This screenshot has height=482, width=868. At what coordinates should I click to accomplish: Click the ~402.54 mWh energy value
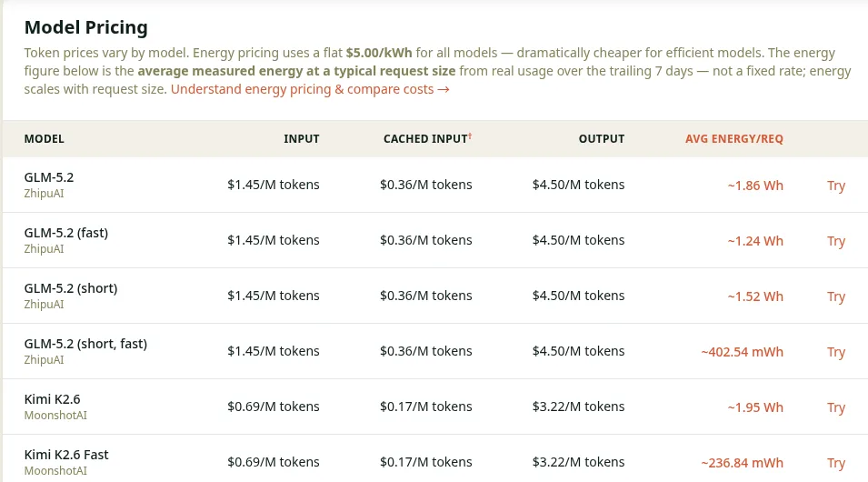pos(742,352)
